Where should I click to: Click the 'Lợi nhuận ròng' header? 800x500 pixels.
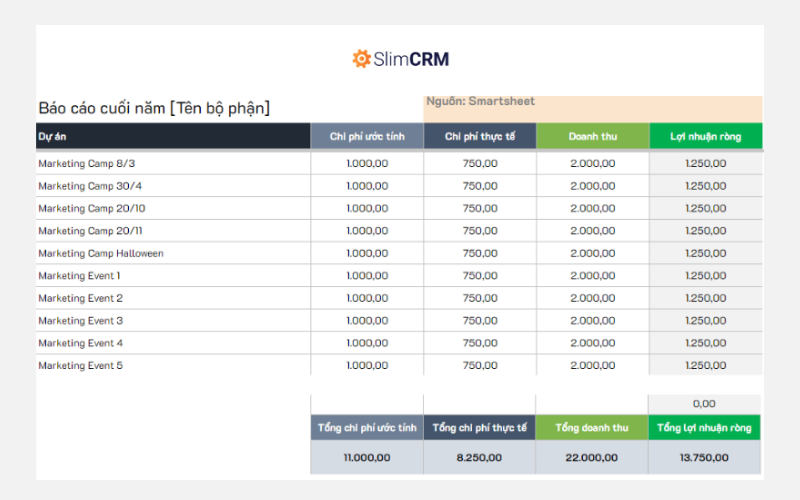pos(705,136)
